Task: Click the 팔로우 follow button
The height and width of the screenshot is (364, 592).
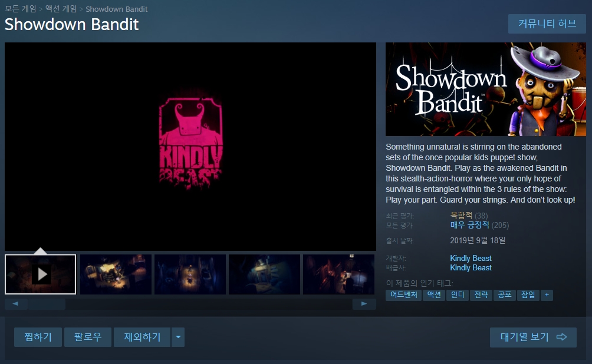Action: [x=88, y=337]
